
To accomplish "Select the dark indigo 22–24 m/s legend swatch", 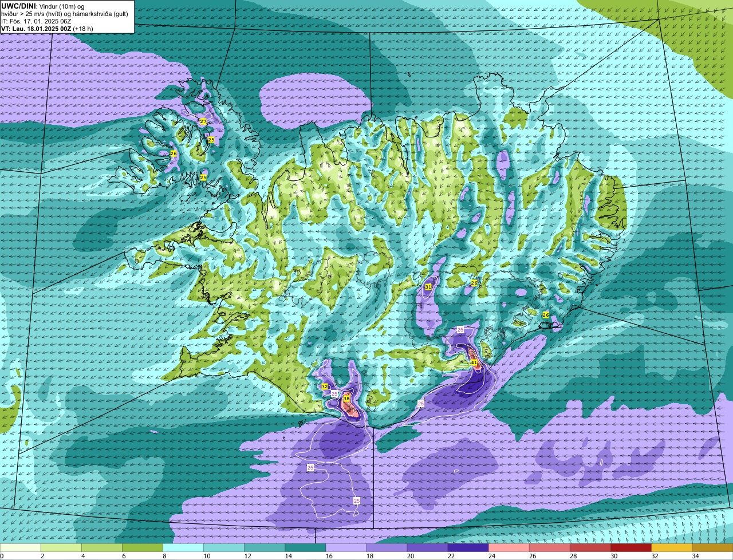I will tap(468, 548).
